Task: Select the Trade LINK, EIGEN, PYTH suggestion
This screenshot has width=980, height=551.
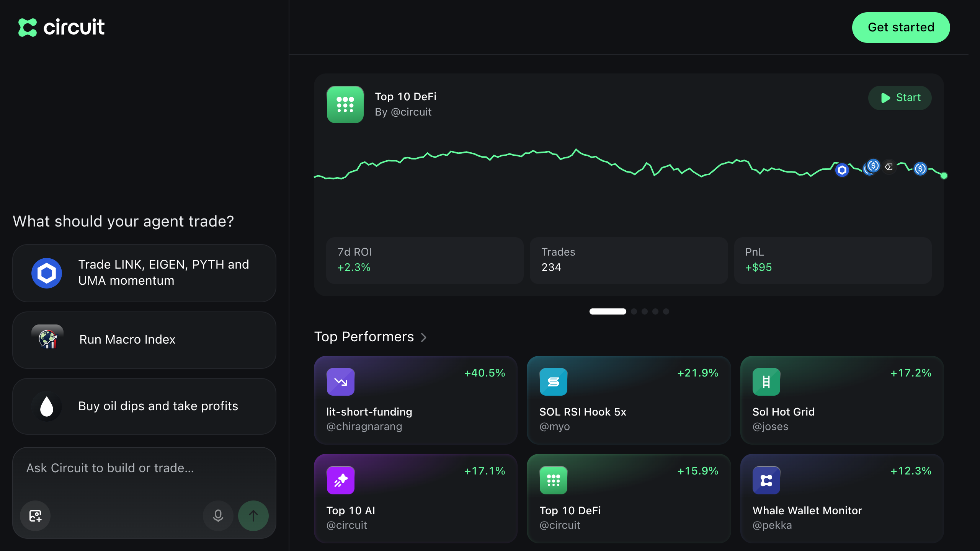Action: tap(144, 273)
